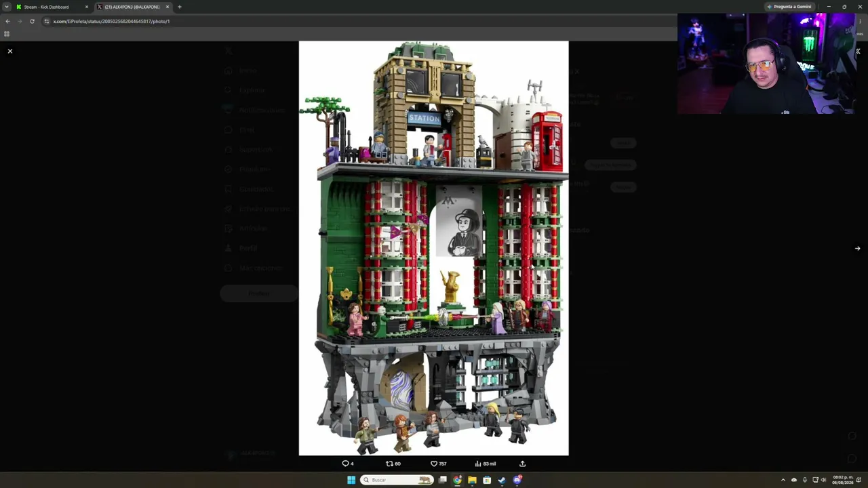
Task: Close the photo viewer with the X icon
Action: pyautogui.click(x=10, y=51)
